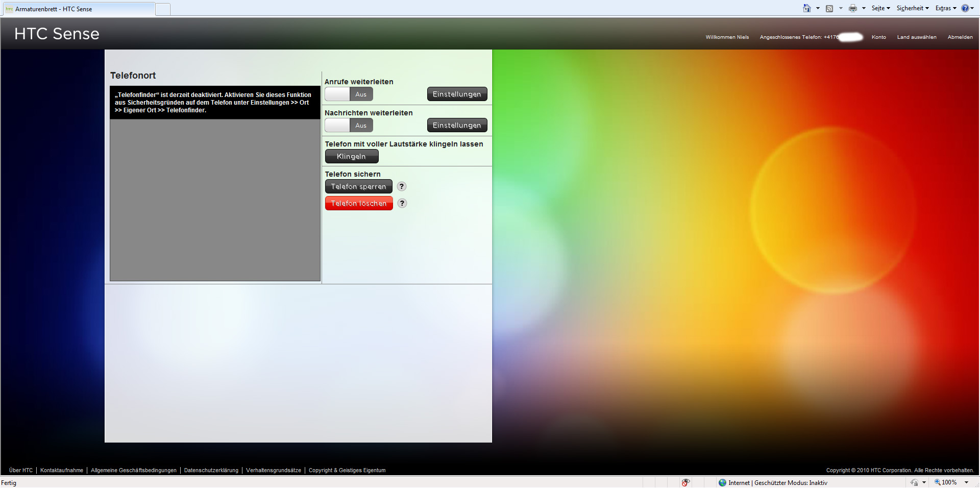Image resolution: width=980 pixels, height=488 pixels.
Task: Click the Telefon sperren button
Action: [358, 186]
